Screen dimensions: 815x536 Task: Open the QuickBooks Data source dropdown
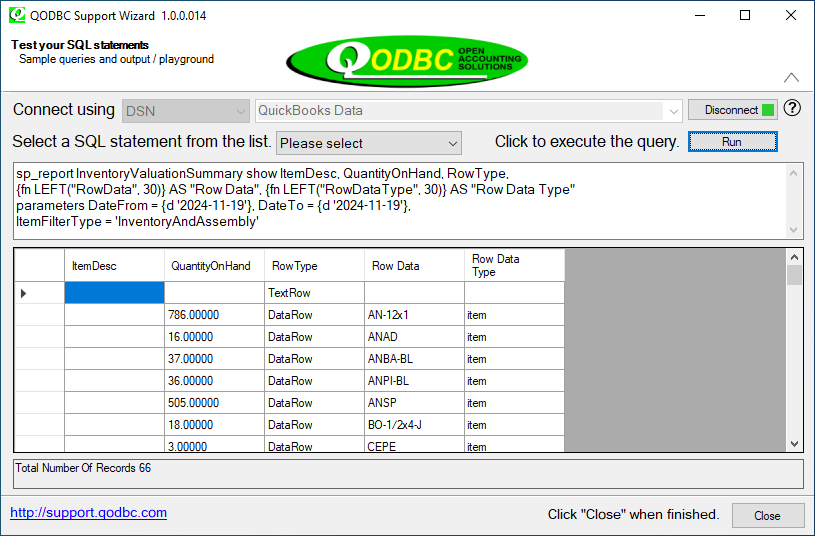pyautogui.click(x=468, y=111)
